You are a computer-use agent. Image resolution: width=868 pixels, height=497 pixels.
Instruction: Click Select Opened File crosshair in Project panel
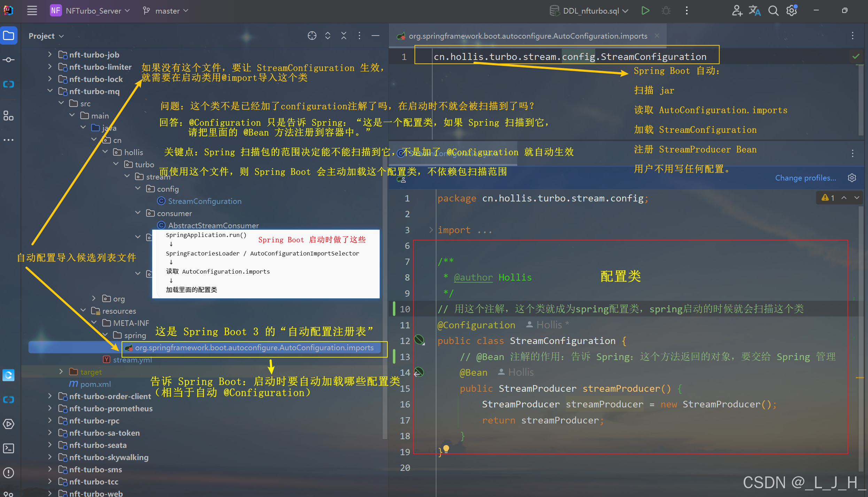pos(312,36)
